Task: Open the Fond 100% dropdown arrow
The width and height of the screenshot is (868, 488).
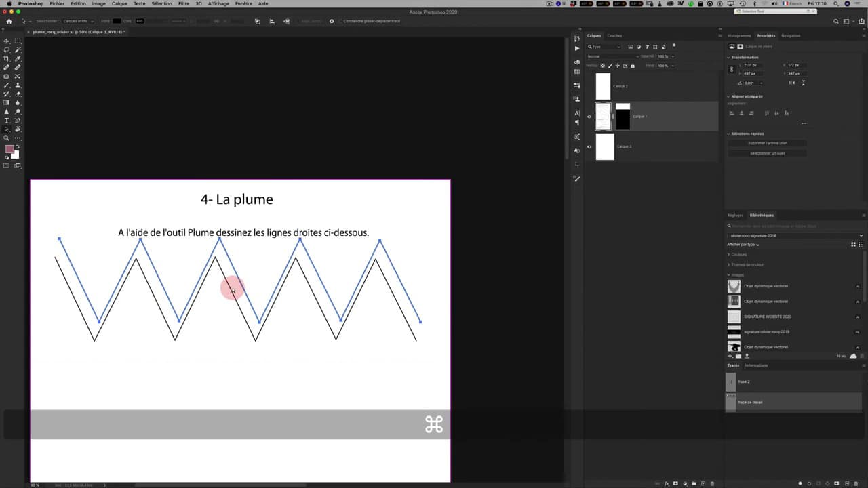Action: [x=672, y=66]
